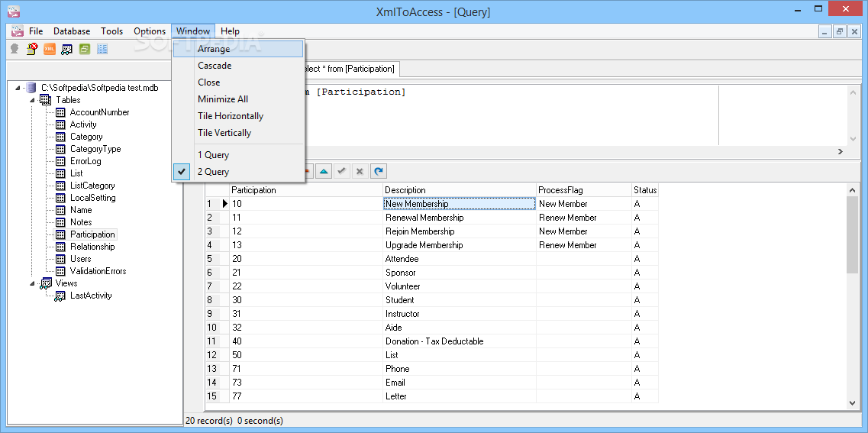Open the Tools menu
Image resolution: width=868 pixels, height=433 pixels.
[111, 31]
